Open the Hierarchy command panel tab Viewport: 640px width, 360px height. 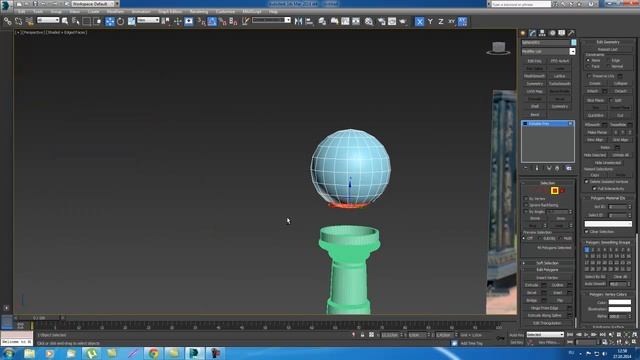pos(542,33)
